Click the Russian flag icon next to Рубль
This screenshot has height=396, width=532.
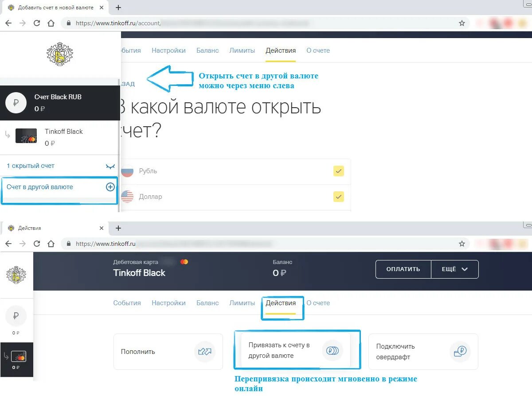coord(127,171)
